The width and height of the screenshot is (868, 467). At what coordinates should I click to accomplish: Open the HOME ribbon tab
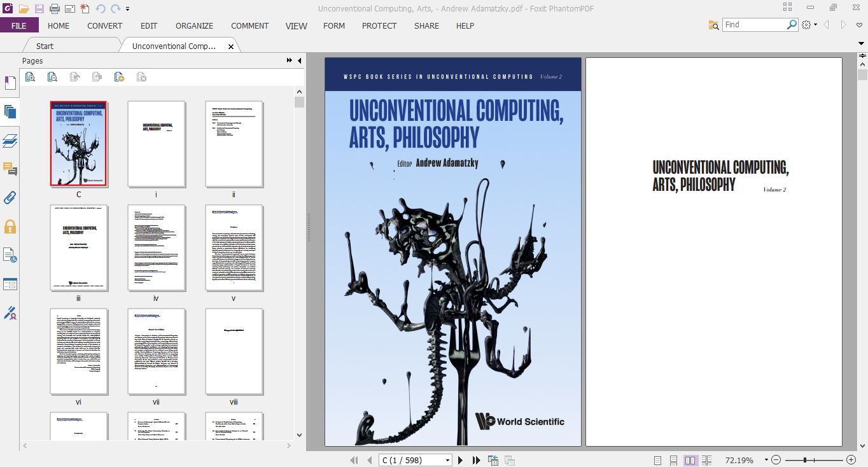pos(59,25)
